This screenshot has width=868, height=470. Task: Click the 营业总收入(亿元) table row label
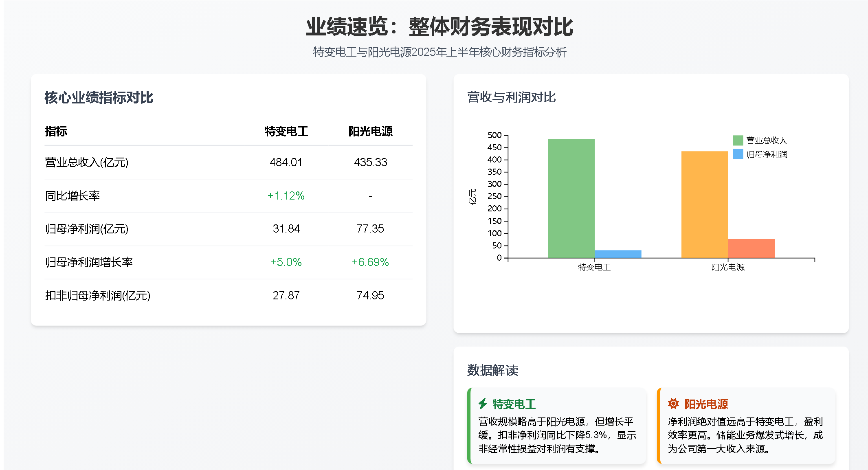point(87,163)
